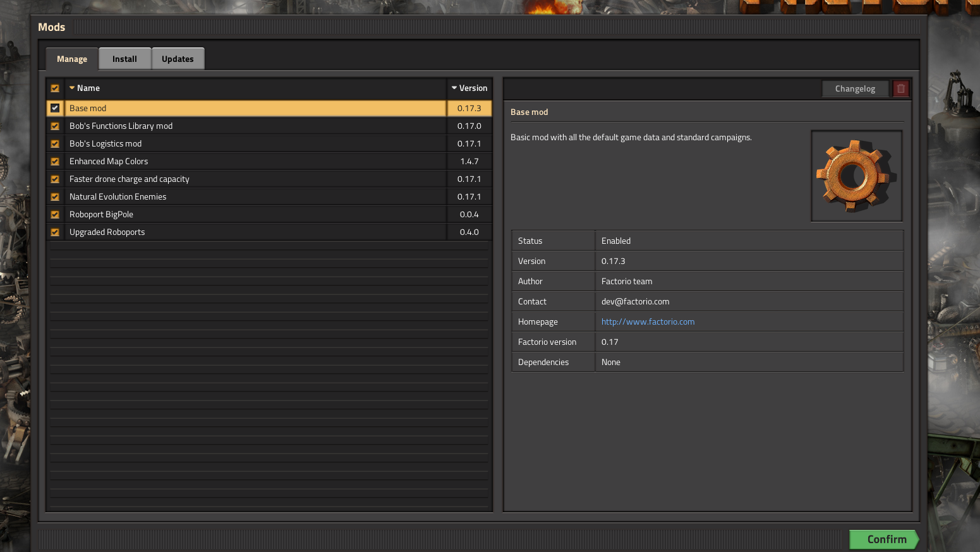Open the Install tab
The image size is (980, 552).
(124, 59)
